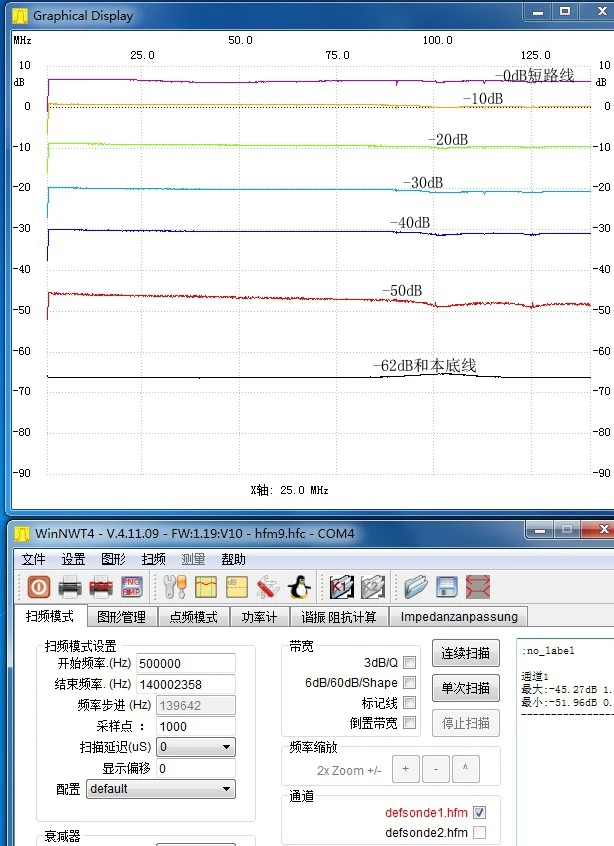
Task: Minimize the Graphical Display window
Action: 538,11
